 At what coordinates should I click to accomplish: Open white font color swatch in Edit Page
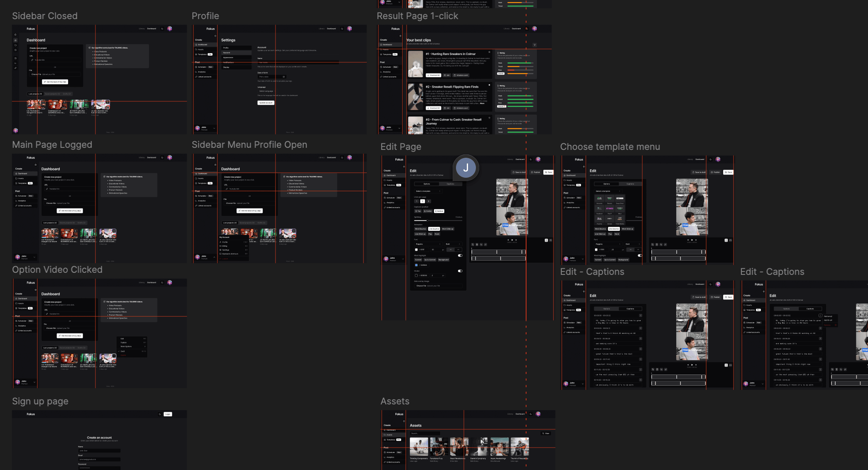pos(416,250)
